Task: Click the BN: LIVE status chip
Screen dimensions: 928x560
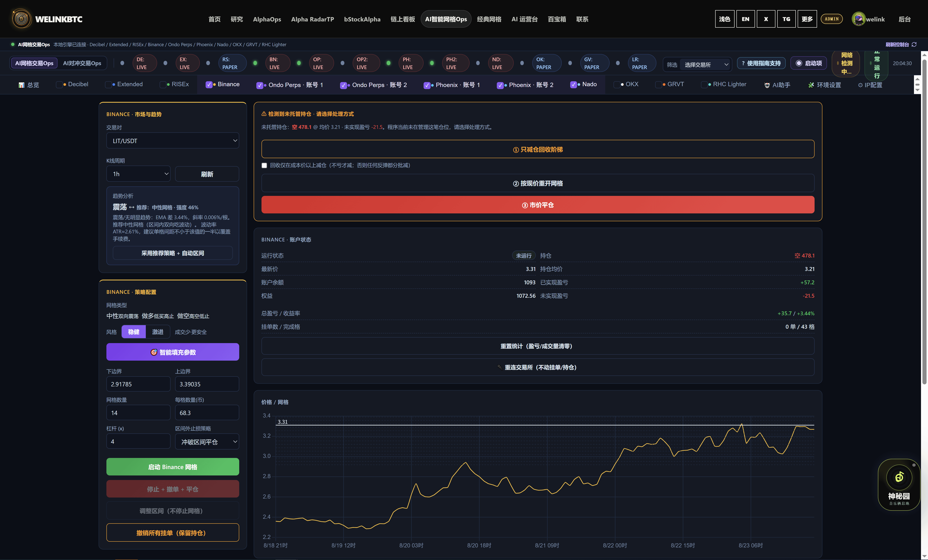Action: (278, 63)
